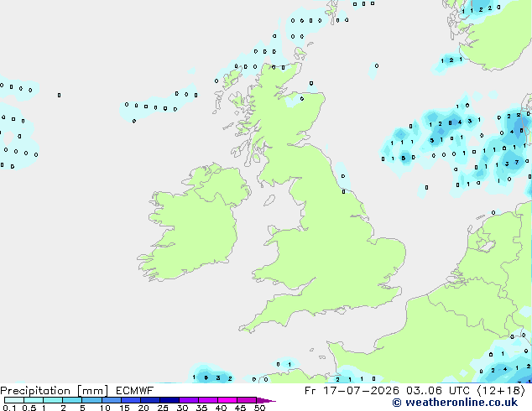Viewport: 532px width, 411px height.
Task: Click the rain patch southwest of Cornwall
Action: [x=211, y=375]
